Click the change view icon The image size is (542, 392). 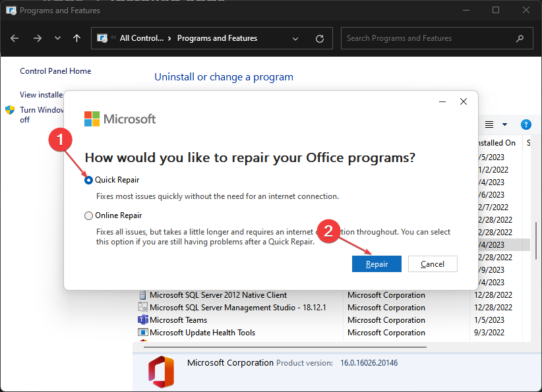[x=489, y=125]
